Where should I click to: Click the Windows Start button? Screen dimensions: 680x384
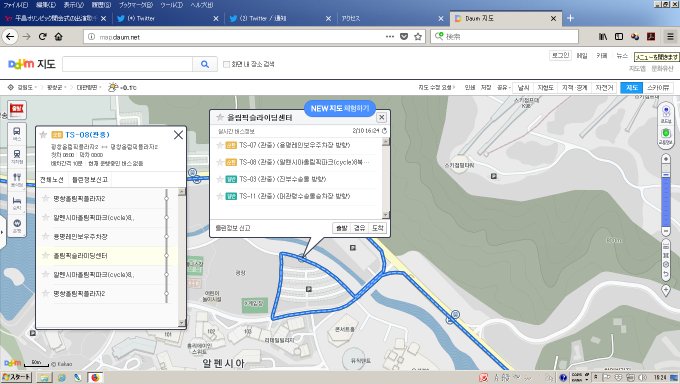16,377
